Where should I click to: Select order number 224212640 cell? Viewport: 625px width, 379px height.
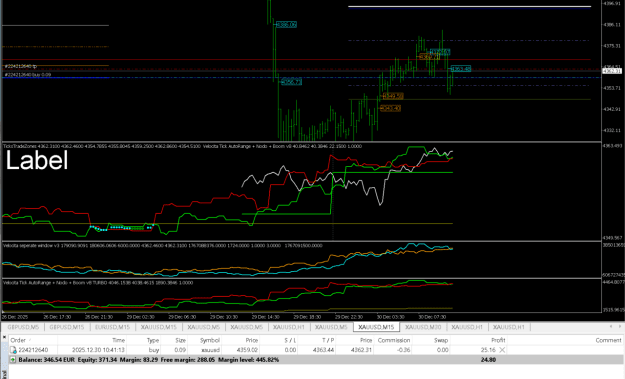33,350
